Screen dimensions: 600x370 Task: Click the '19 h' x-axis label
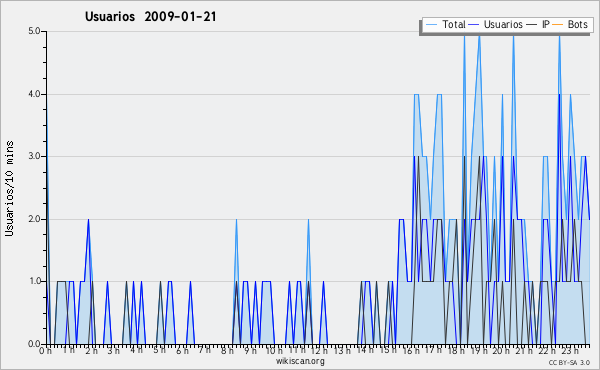coord(479,351)
